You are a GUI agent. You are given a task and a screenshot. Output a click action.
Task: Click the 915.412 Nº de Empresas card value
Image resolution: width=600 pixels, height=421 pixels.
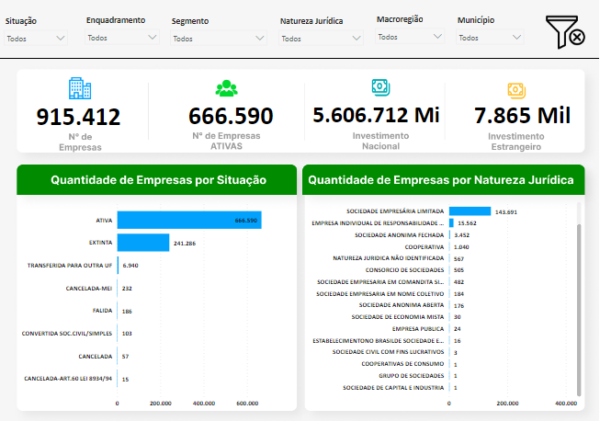click(78, 117)
